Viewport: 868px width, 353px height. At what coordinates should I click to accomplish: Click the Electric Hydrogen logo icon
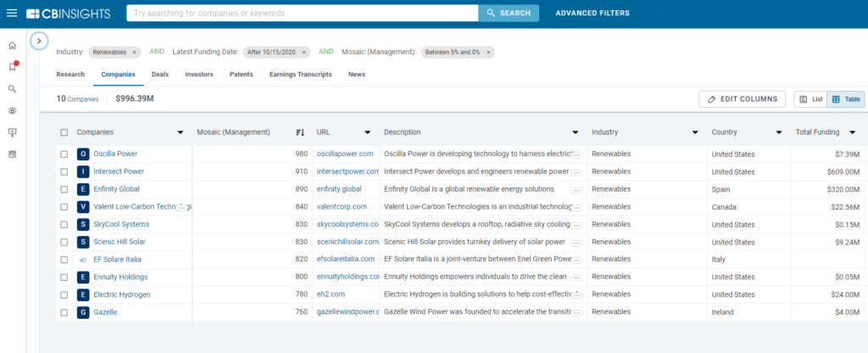83,294
